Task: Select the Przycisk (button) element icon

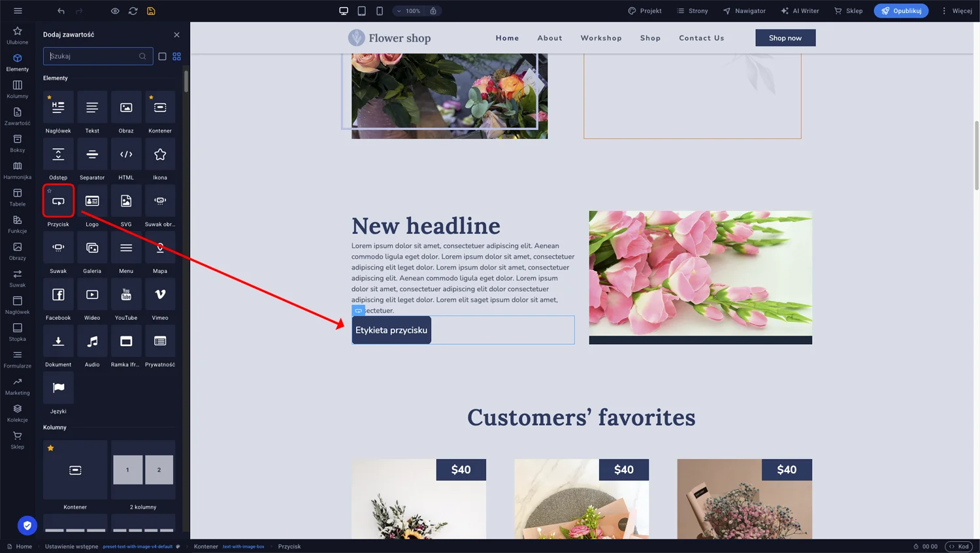Action: coord(58,201)
